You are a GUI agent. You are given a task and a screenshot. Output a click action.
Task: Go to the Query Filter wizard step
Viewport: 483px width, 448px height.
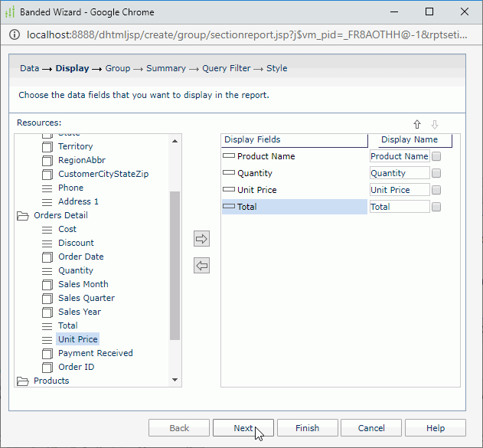pos(226,68)
